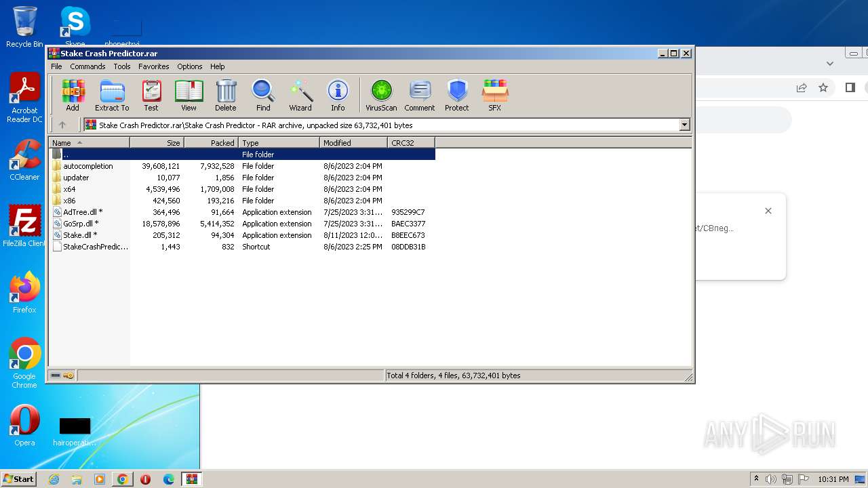Image resolution: width=868 pixels, height=488 pixels.
Task: Open Firefox desktop shortcut
Action: pyautogui.click(x=24, y=292)
